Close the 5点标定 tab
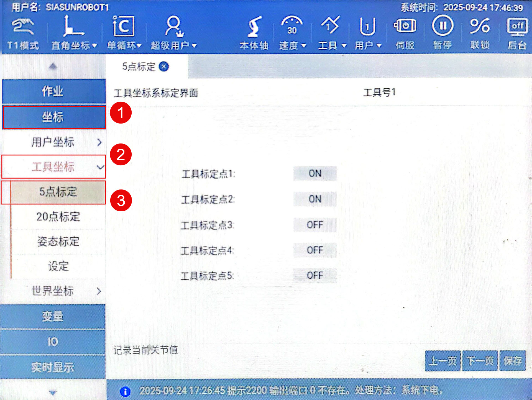 click(164, 66)
